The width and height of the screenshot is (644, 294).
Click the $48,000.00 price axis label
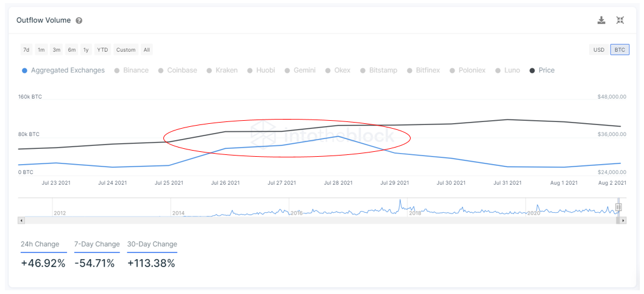tap(612, 97)
